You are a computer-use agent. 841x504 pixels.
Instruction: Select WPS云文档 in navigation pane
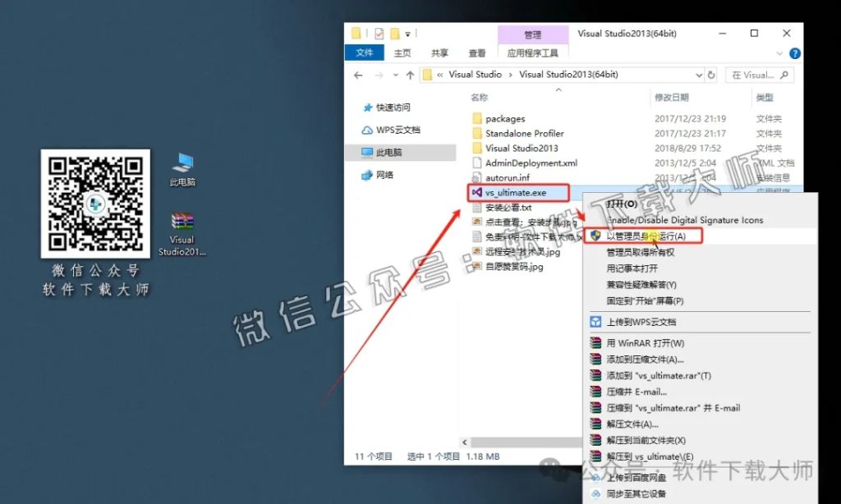click(x=398, y=130)
